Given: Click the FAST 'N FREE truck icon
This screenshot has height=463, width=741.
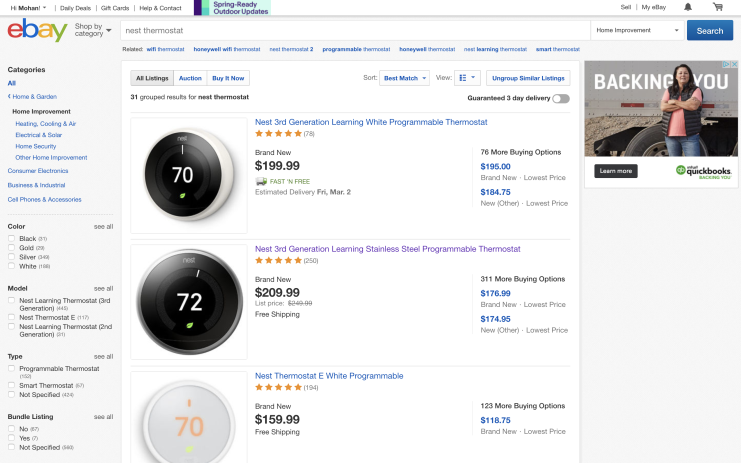Looking at the screenshot, I should [x=261, y=181].
